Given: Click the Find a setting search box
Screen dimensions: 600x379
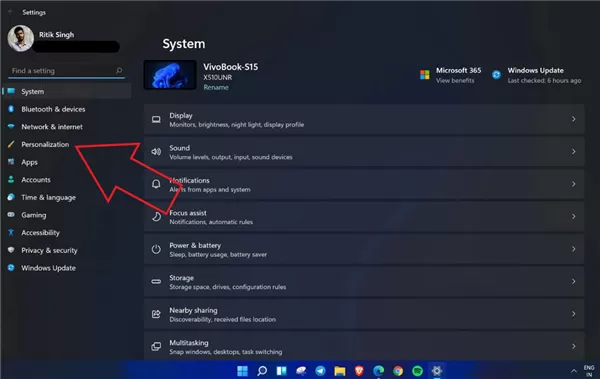Looking at the screenshot, I should 66,71.
